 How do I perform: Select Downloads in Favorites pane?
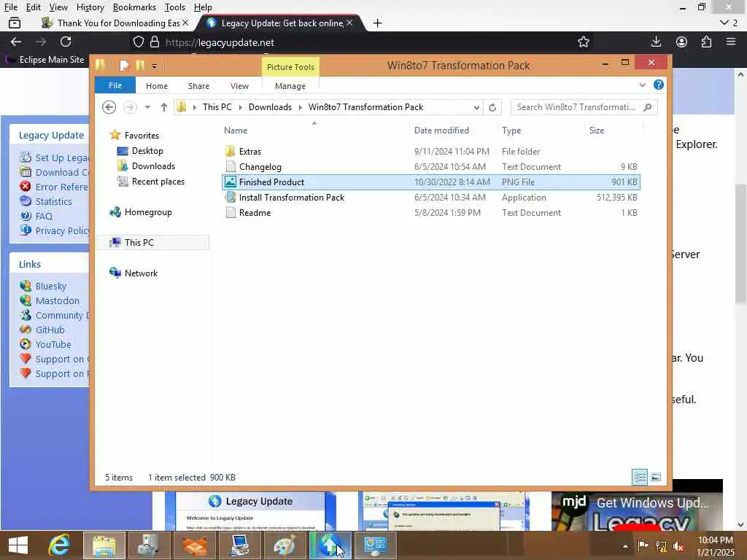pyautogui.click(x=153, y=166)
